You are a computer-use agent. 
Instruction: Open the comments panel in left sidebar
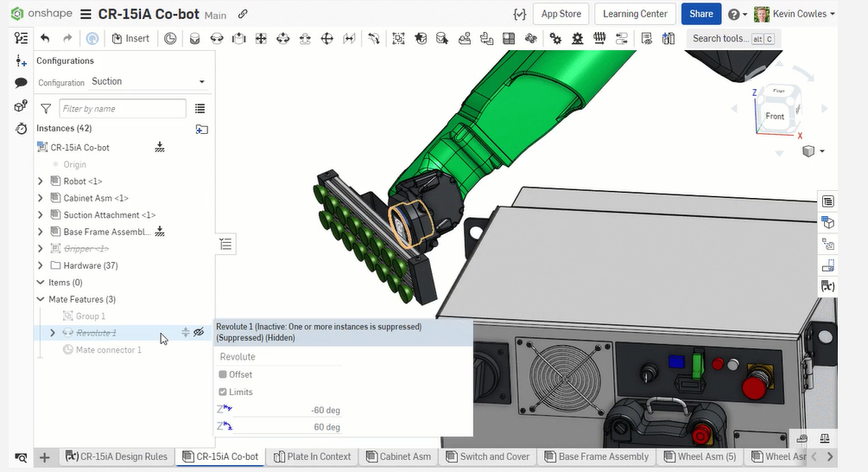pos(21,82)
